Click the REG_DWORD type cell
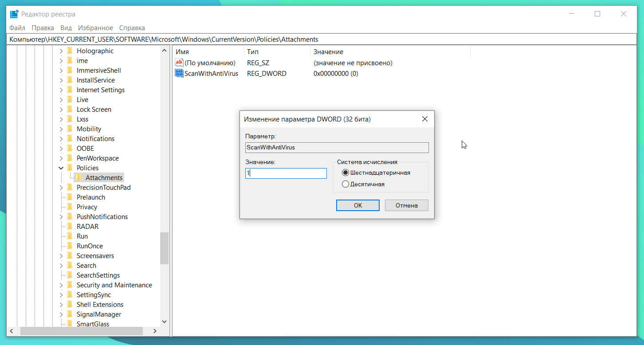This screenshot has height=345, width=644. [267, 74]
